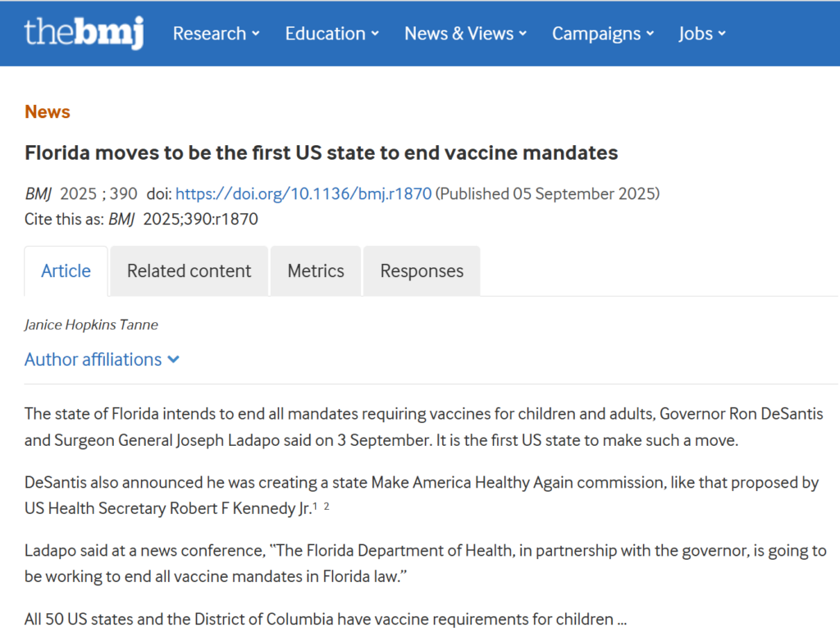840x641 pixels.
Task: Collapse the Campaigns dropdown arrow
Action: [651, 34]
